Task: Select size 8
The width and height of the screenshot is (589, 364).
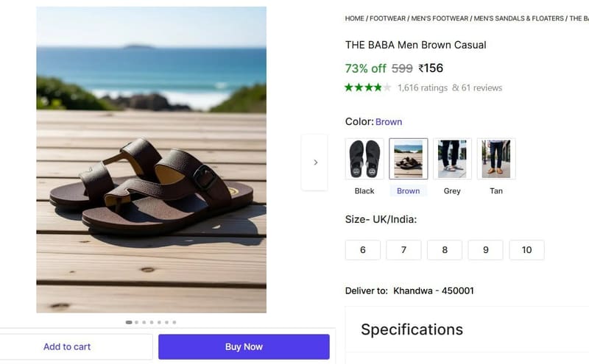Action: (445, 250)
